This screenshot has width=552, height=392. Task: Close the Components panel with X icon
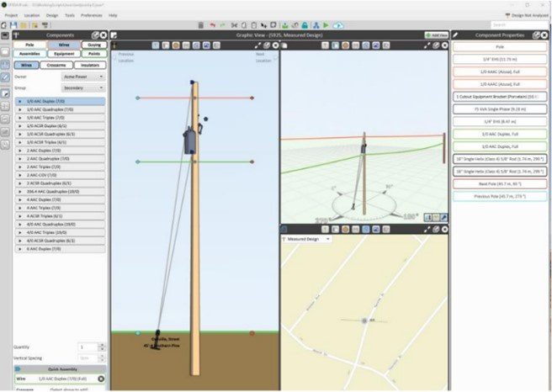(103, 34)
